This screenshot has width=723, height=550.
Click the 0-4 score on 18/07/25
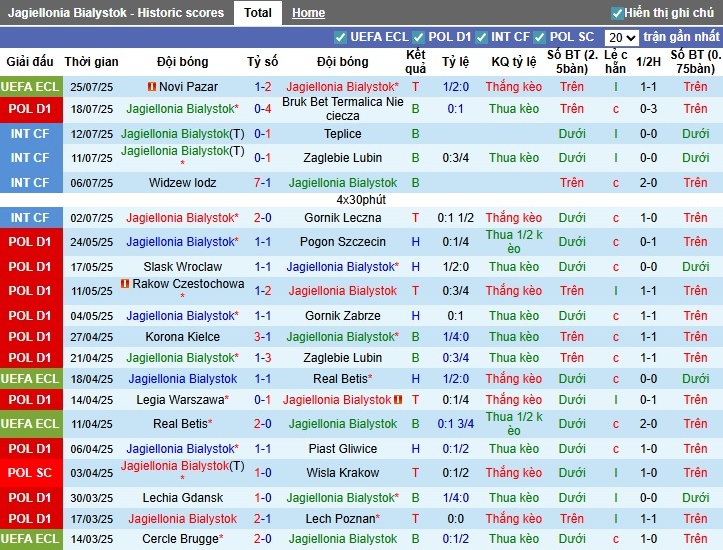click(262, 109)
